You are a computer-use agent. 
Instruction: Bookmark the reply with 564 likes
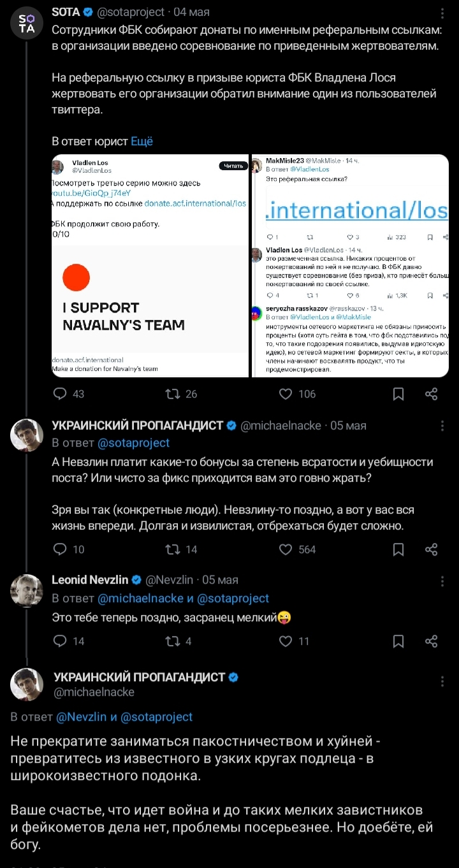[398, 549]
